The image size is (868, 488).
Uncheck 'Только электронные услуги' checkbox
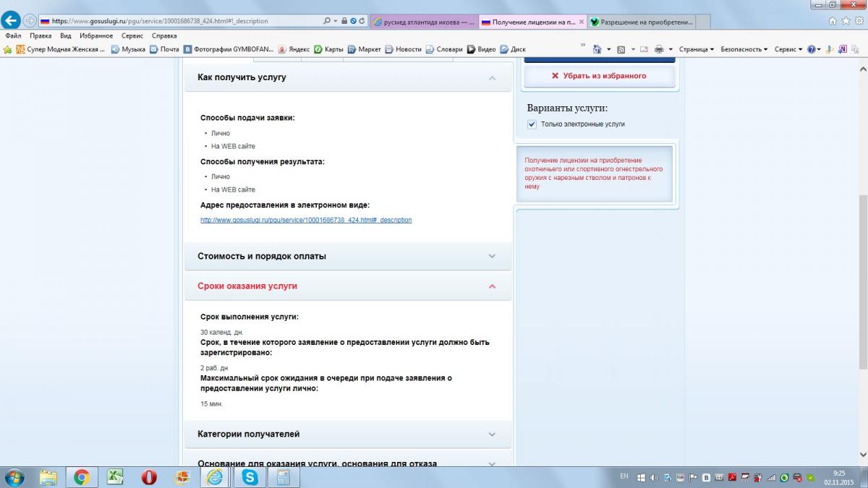click(532, 124)
